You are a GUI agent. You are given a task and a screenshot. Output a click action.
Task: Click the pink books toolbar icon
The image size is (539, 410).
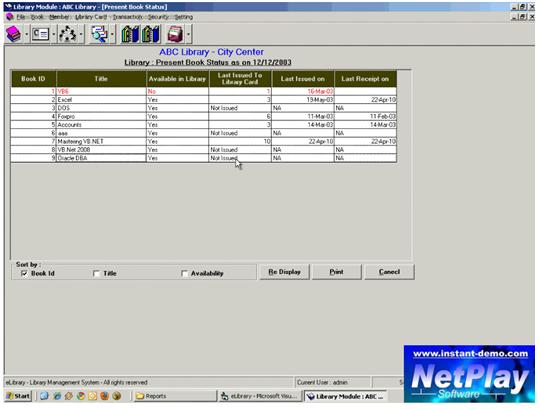click(14, 34)
